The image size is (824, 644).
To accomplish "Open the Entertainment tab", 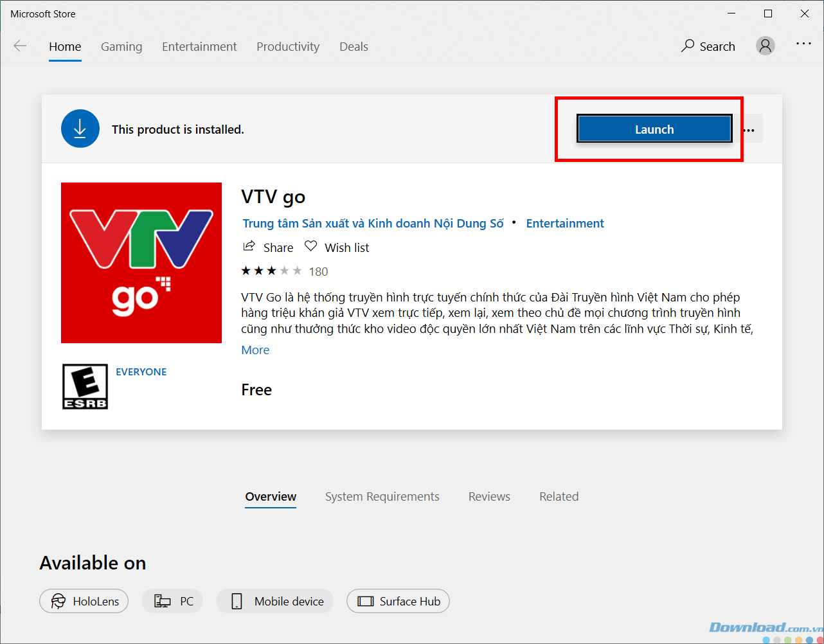I will tap(199, 46).
